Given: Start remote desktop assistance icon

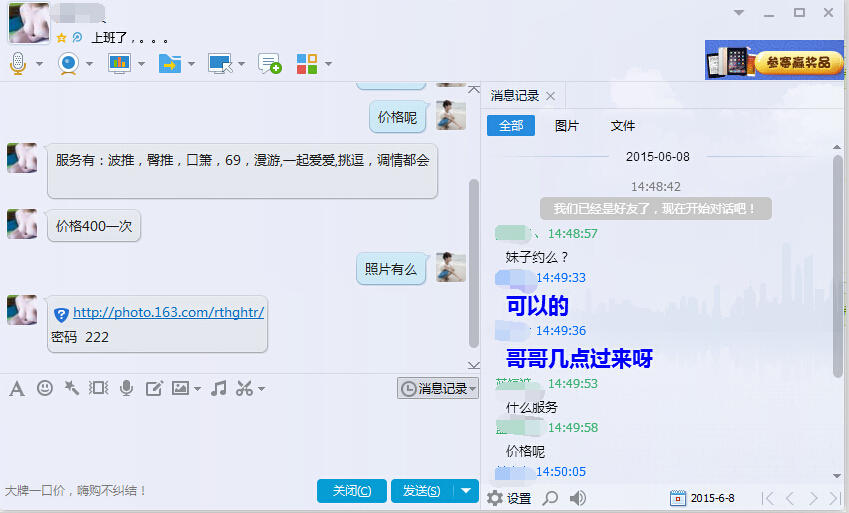Looking at the screenshot, I should (220, 63).
